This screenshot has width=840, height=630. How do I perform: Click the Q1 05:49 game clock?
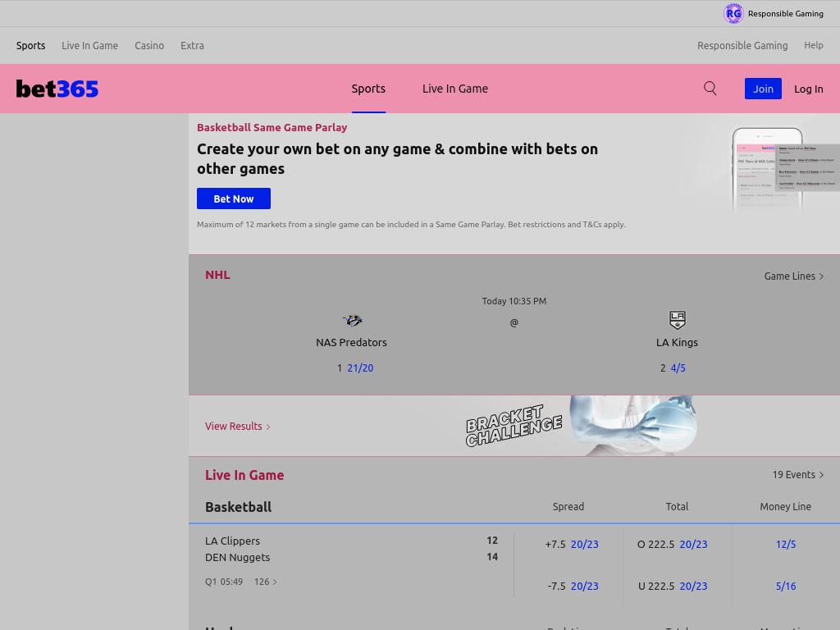click(x=224, y=582)
